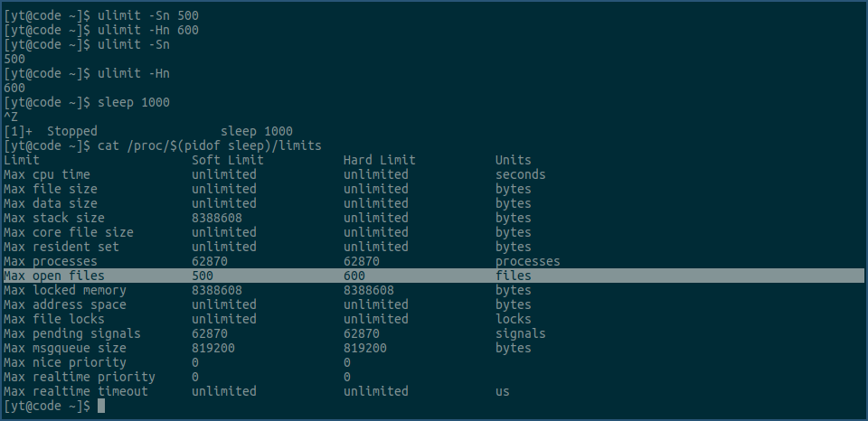Click the "Max processes" row label

[51, 261]
